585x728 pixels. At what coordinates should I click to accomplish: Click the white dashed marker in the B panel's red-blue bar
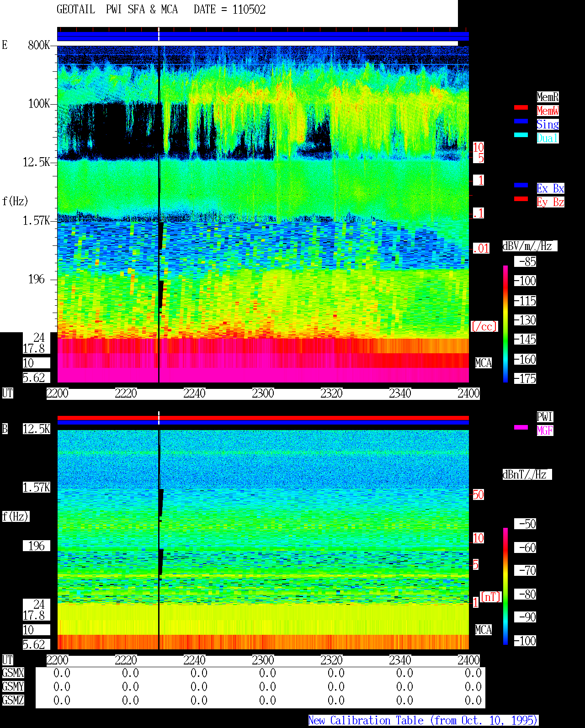point(159,418)
